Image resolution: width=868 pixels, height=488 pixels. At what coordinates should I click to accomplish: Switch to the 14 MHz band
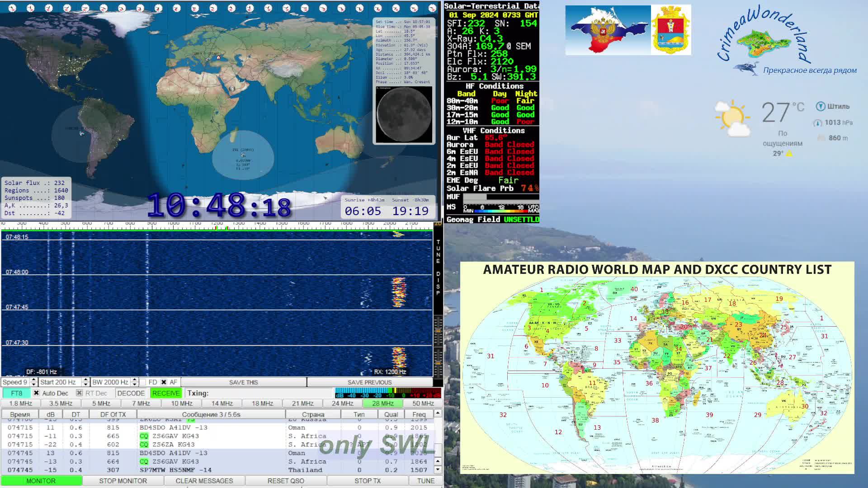222,404
